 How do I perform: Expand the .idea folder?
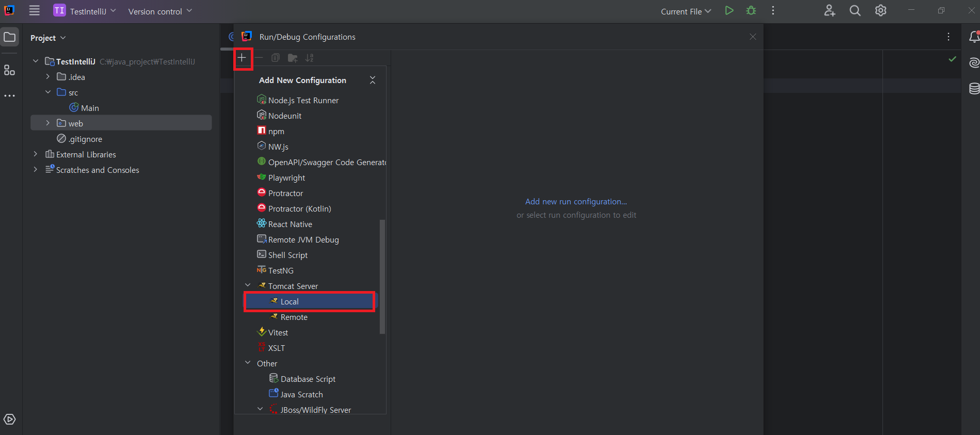click(x=48, y=77)
